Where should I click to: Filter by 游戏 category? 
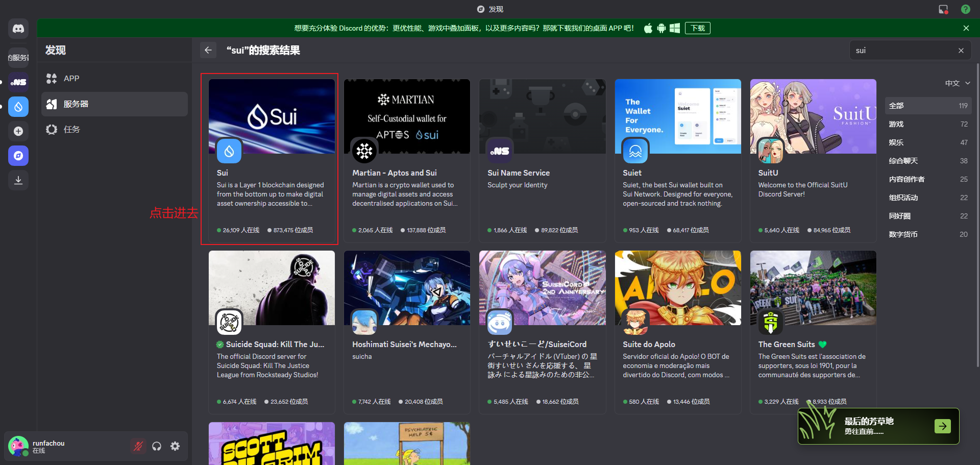(x=928, y=124)
